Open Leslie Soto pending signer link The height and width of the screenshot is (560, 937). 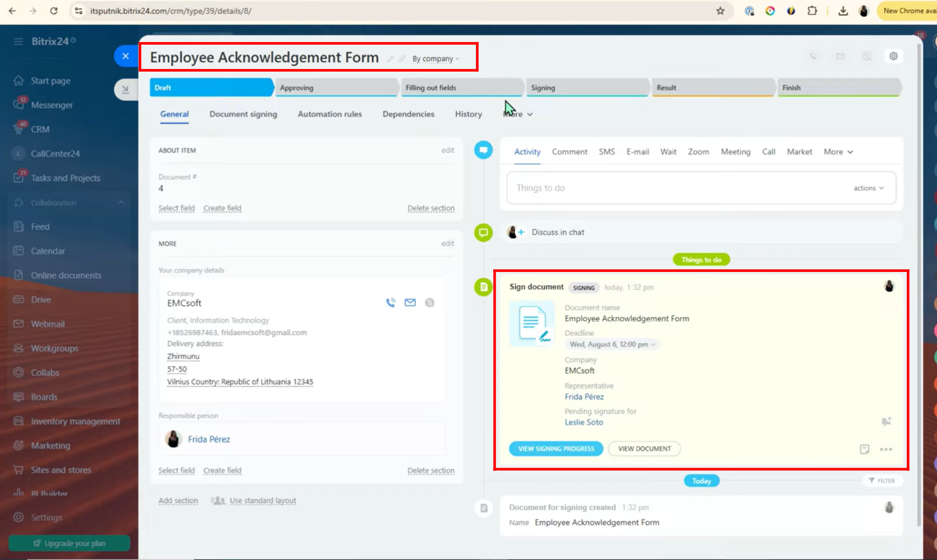pyautogui.click(x=584, y=422)
